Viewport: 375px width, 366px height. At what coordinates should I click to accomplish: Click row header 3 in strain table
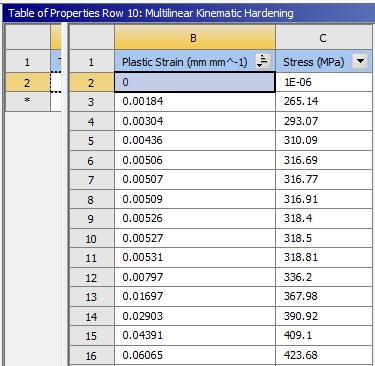click(x=92, y=101)
